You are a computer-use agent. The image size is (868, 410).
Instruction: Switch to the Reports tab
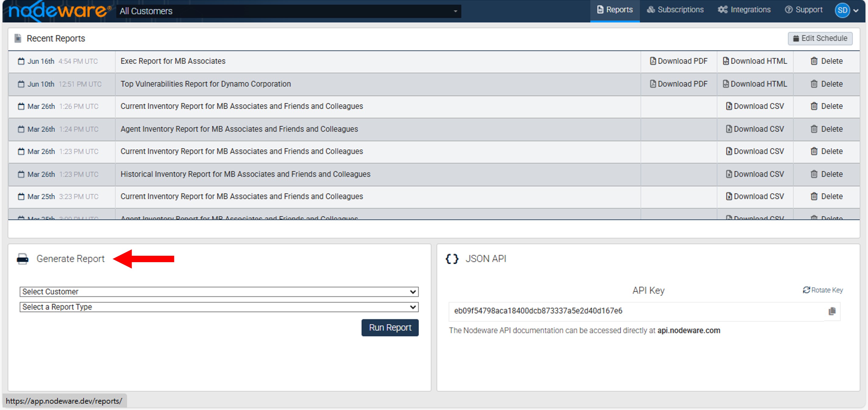(x=615, y=10)
